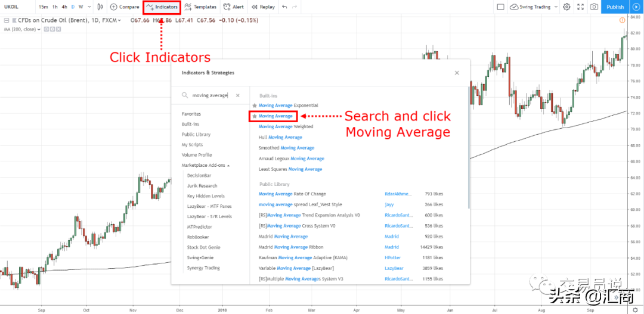This screenshot has height=314, width=644.
Task: Select LazyBear - MTF Panes add-on
Action: (x=208, y=206)
